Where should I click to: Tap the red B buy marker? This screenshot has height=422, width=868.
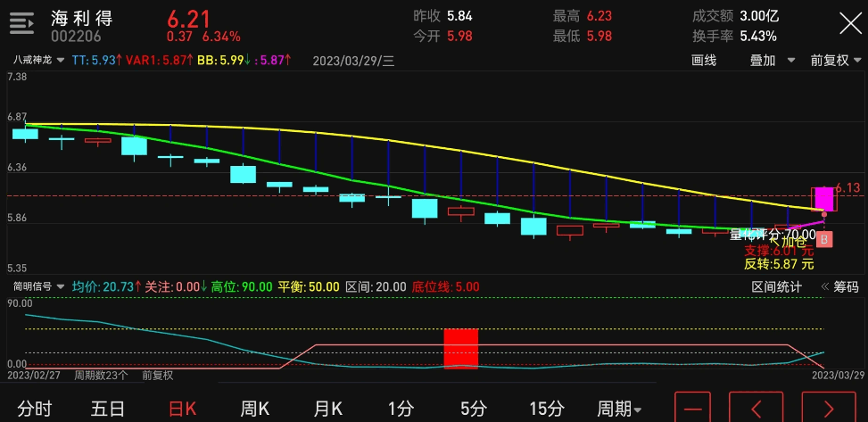(x=823, y=240)
